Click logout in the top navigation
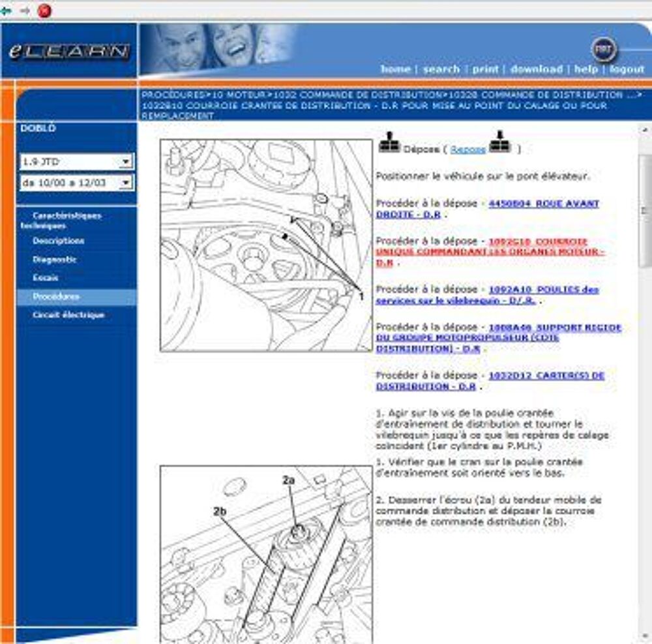Screen dimensions: 652x644 tap(627, 69)
